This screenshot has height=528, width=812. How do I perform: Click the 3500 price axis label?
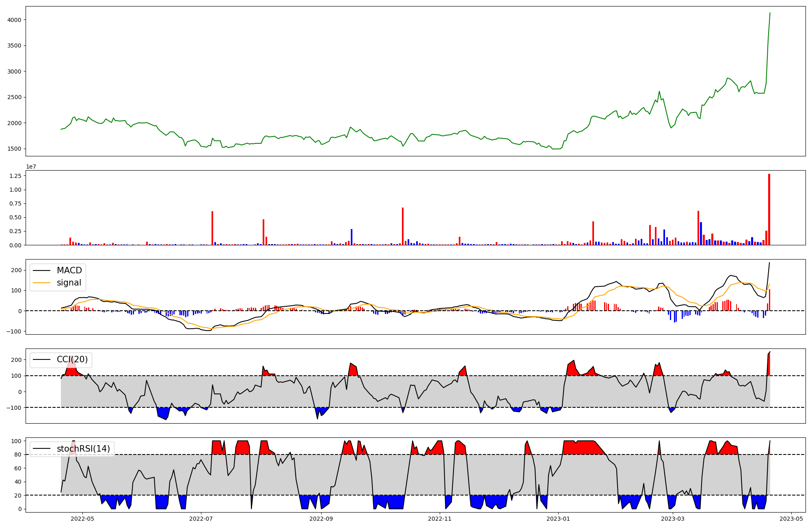pos(15,45)
